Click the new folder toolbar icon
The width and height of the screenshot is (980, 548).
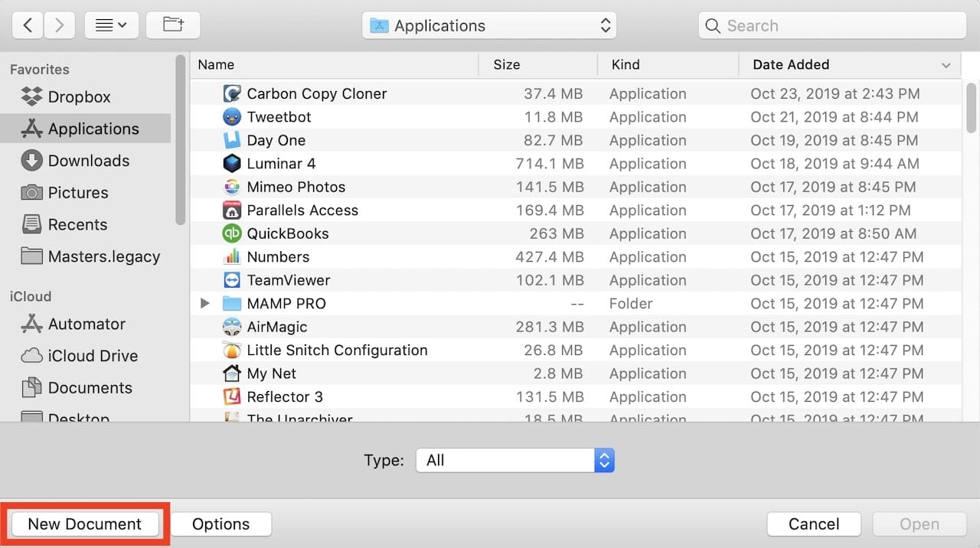point(173,25)
